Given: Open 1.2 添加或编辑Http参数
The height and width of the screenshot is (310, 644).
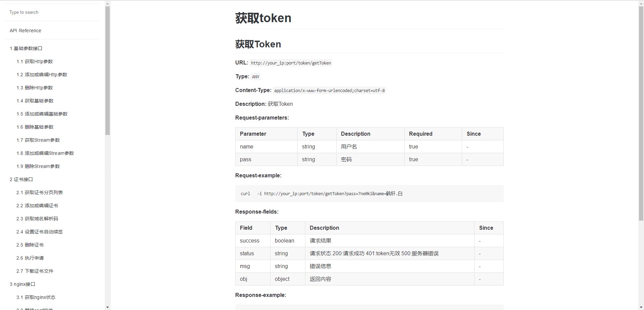Looking at the screenshot, I should 42,74.
